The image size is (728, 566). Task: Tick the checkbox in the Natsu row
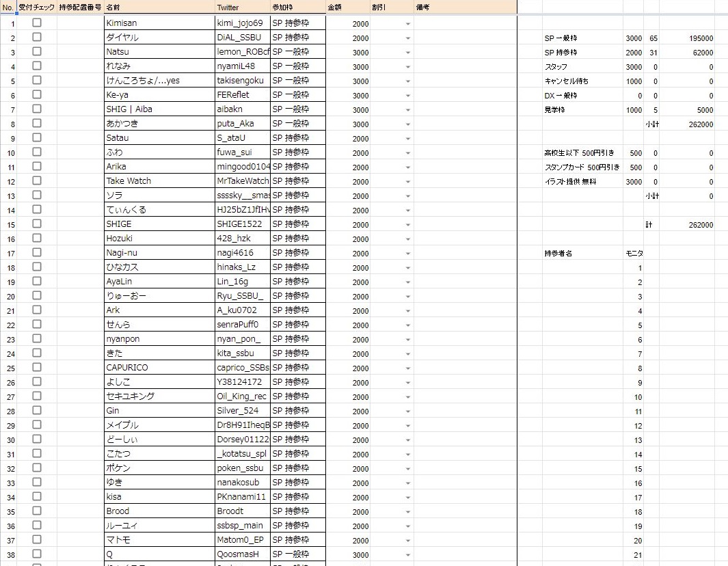point(37,51)
